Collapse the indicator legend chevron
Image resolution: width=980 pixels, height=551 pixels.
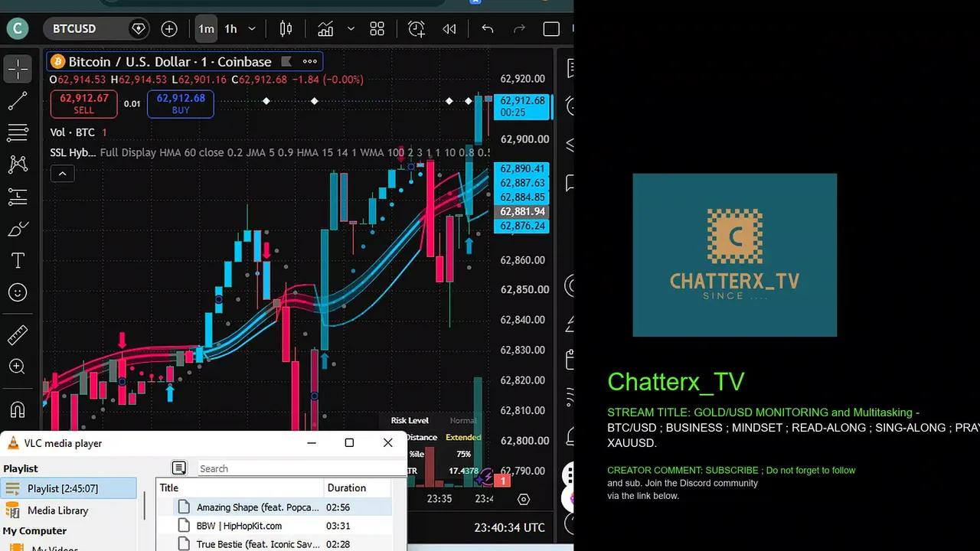[x=62, y=174]
